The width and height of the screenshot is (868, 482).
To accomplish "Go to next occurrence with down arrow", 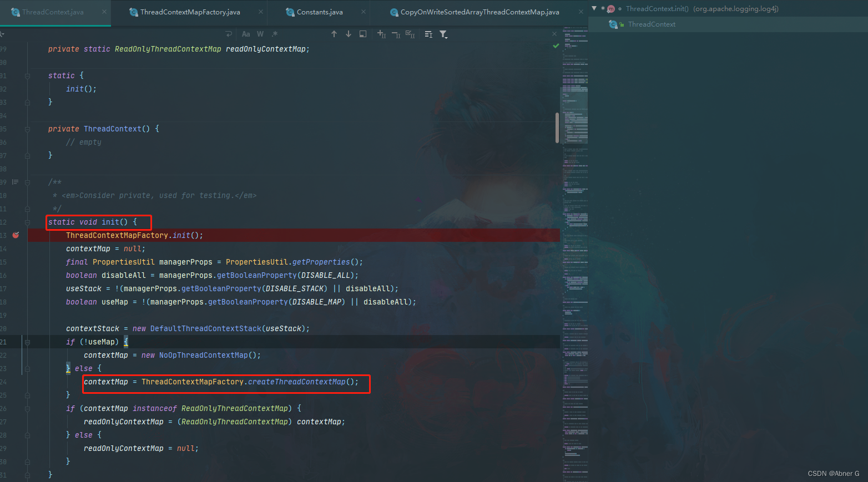I will [349, 34].
